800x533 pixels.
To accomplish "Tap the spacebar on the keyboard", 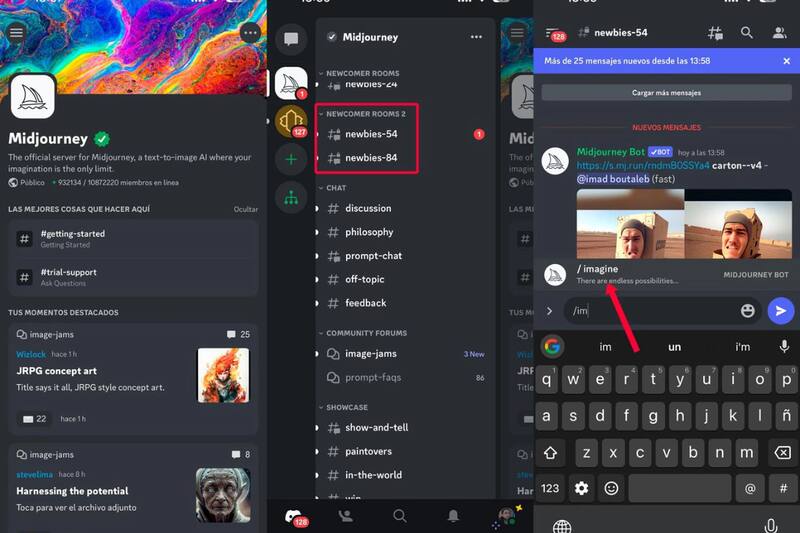I will tap(680, 488).
